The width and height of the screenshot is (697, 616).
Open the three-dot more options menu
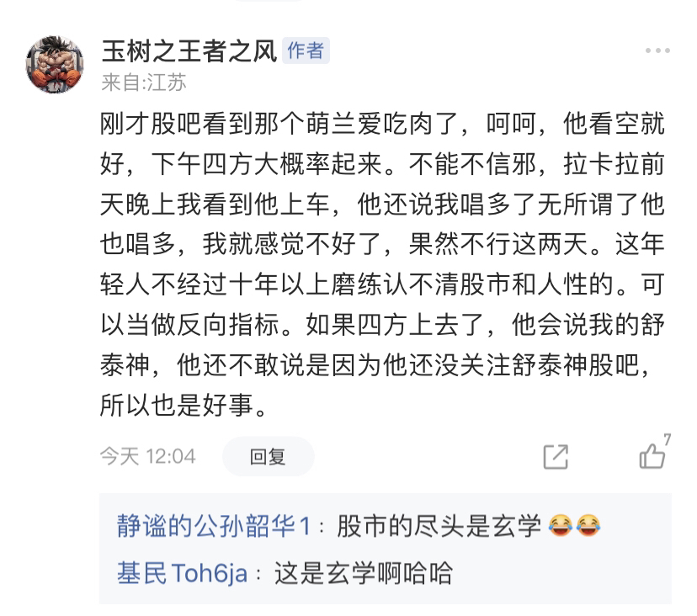[x=657, y=50]
